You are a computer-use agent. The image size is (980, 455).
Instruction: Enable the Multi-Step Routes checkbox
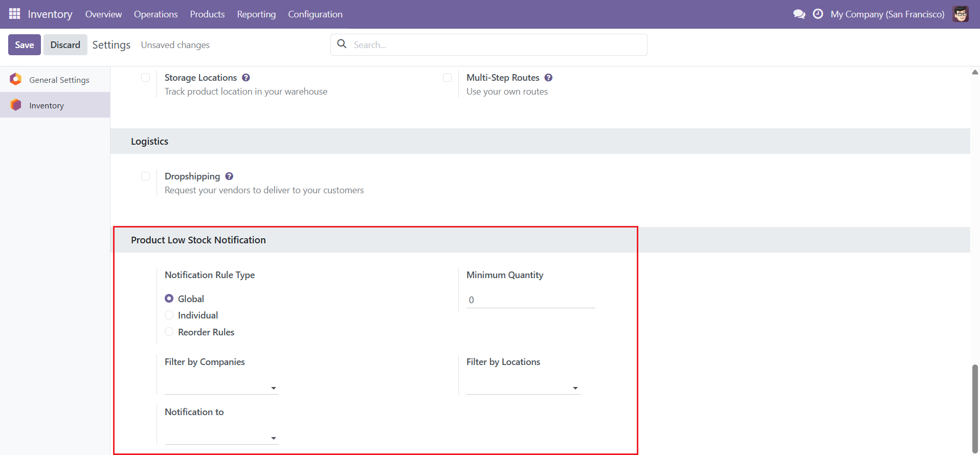click(448, 78)
